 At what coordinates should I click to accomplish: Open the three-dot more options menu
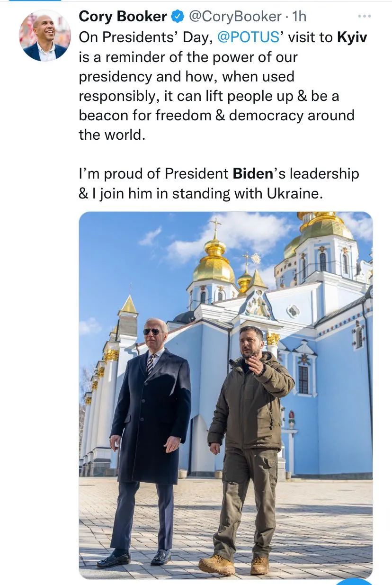pos(364,17)
